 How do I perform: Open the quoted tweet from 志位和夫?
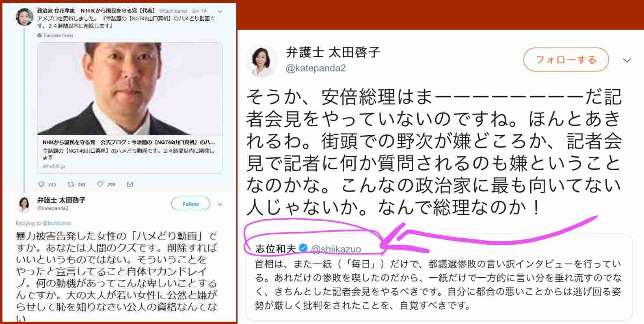[439, 277]
